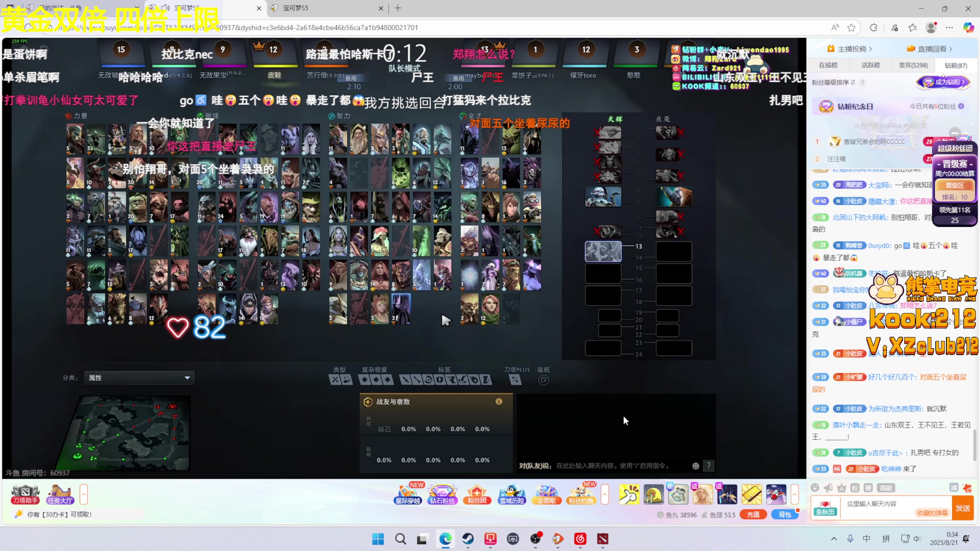980x551 pixels.
Task: Toggle the 刀塔PLUS filter icon
Action: (x=515, y=380)
